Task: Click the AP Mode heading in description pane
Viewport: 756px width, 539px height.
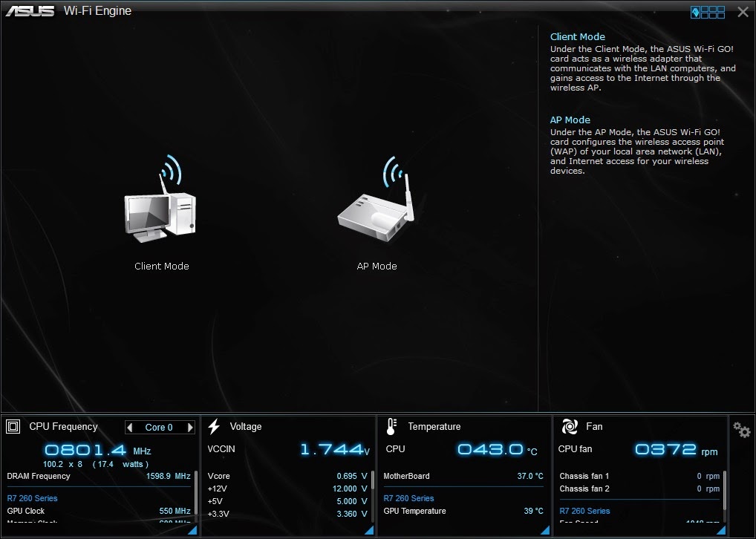Action: point(570,120)
